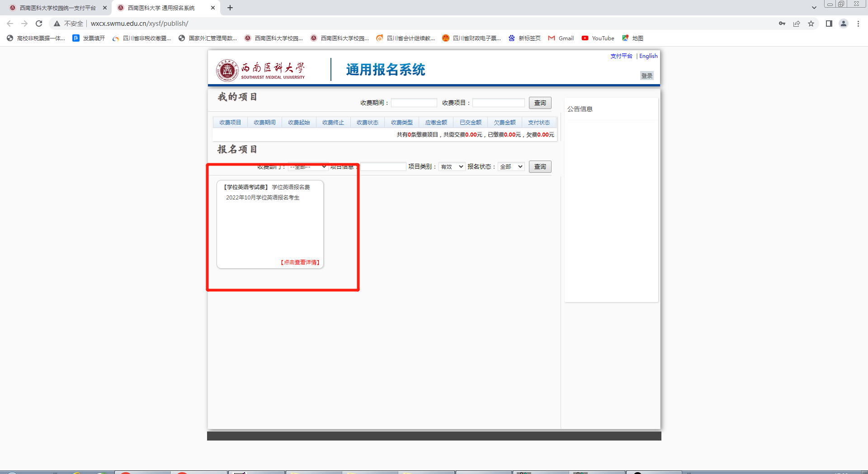Open the Chrome three-dot menu
The height and width of the screenshot is (474, 868).
858,24
